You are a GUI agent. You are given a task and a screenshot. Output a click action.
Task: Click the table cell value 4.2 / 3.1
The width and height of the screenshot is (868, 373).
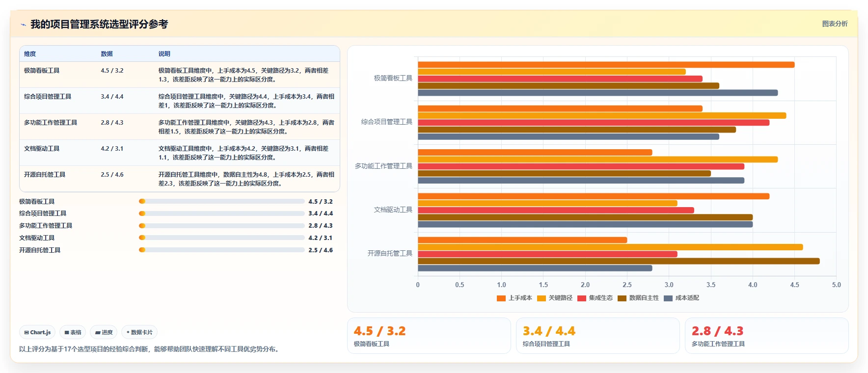click(112, 149)
